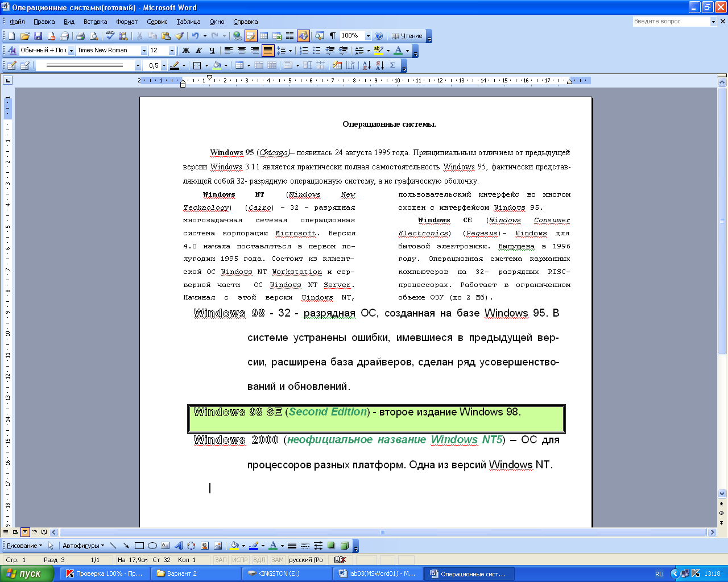
Task: Open the font name dropdown Times New Roman
Action: tap(144, 51)
